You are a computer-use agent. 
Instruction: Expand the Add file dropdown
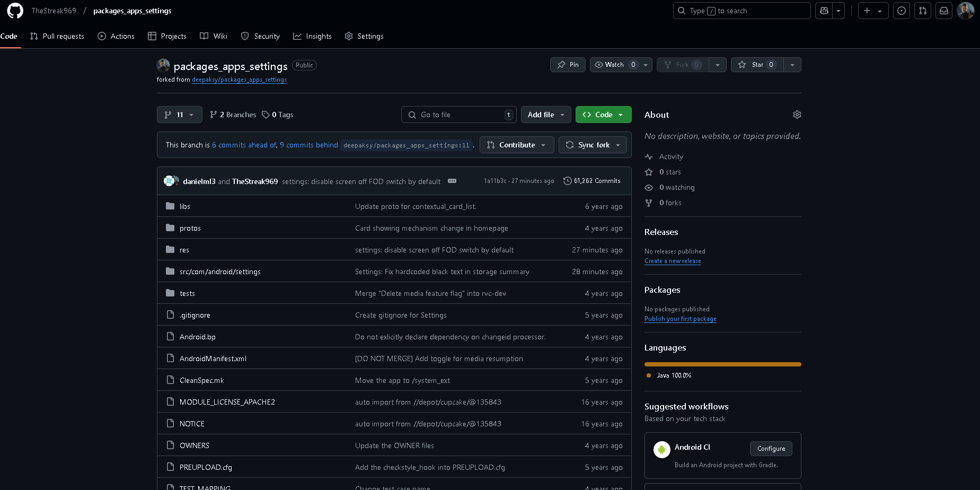coord(546,115)
